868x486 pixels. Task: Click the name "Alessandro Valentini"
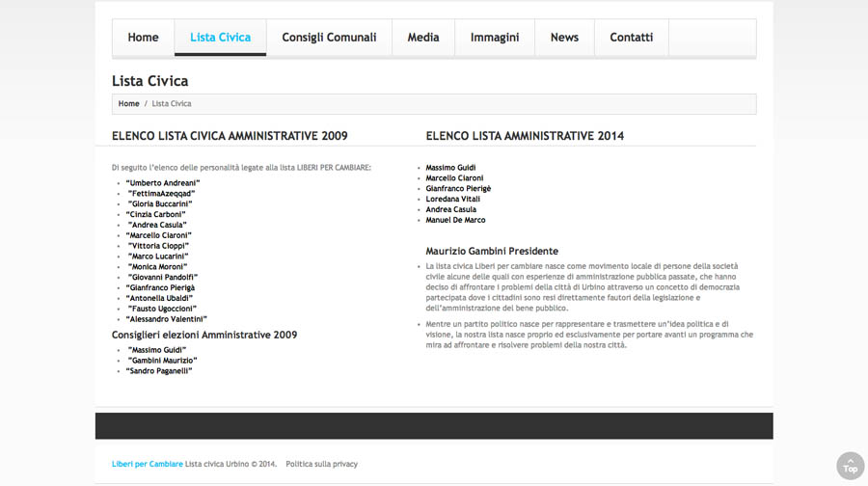point(167,319)
